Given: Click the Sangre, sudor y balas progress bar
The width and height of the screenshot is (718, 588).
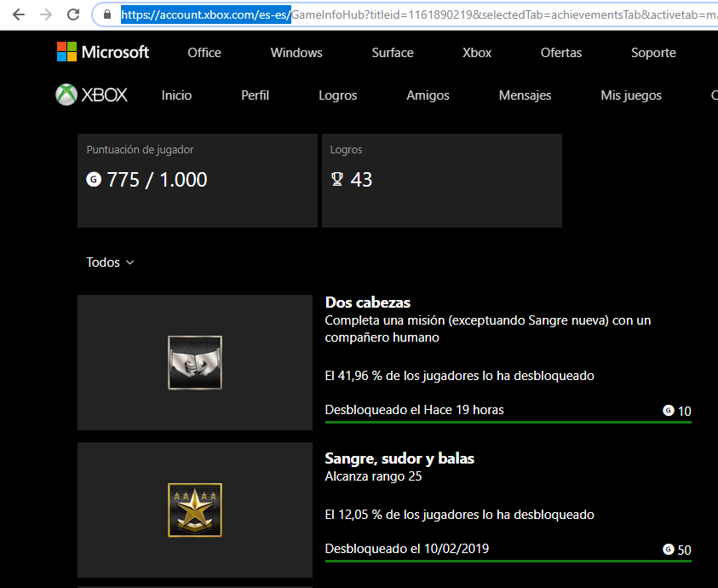Looking at the screenshot, I should [508, 561].
